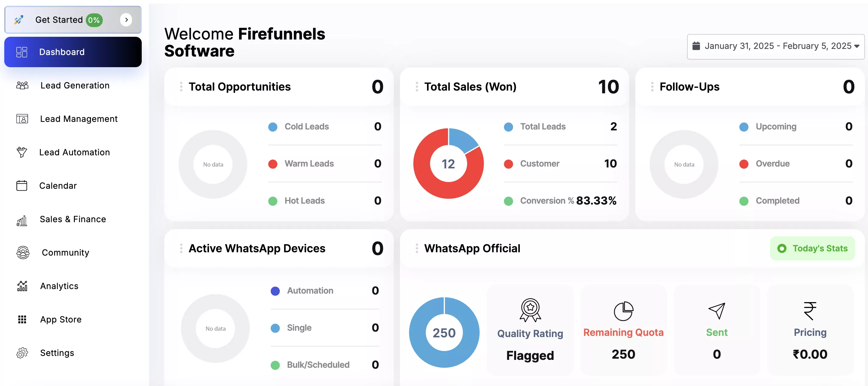
Task: Click the Community group icon
Action: point(23,253)
